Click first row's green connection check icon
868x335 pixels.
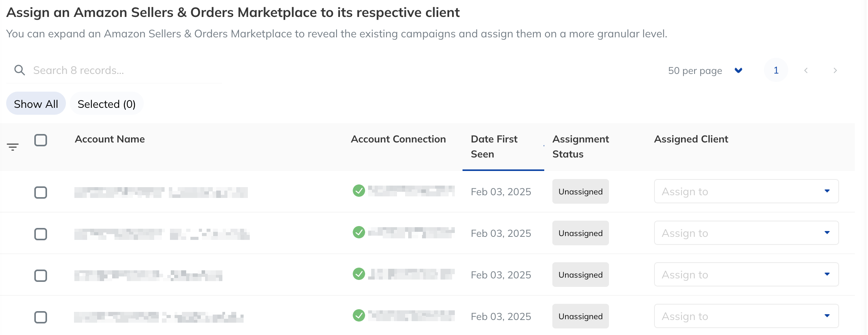point(359,191)
